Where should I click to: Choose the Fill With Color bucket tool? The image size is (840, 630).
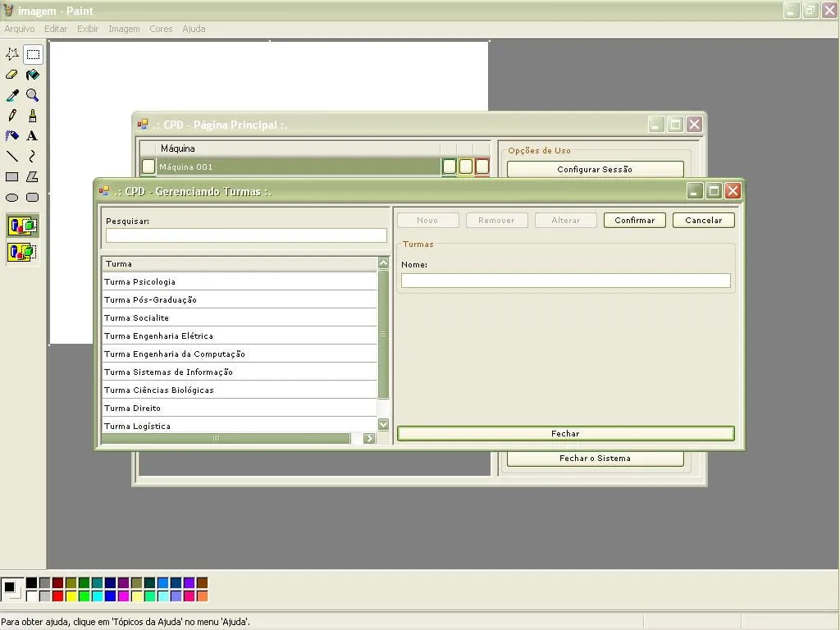[32, 75]
